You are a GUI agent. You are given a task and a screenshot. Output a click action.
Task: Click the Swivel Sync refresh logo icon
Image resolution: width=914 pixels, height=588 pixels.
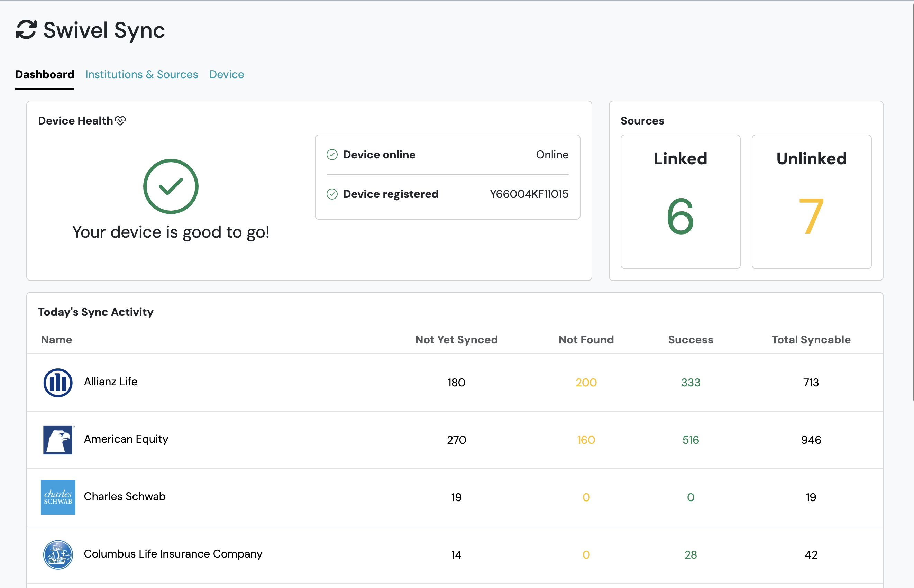pos(26,30)
